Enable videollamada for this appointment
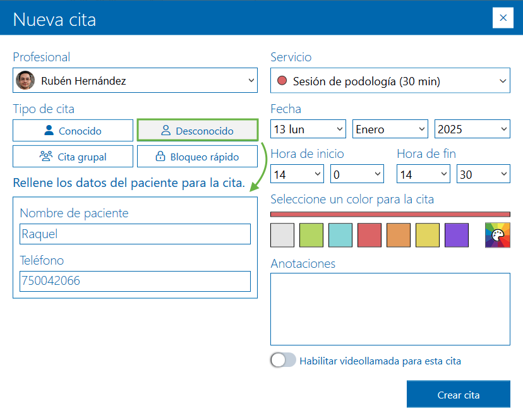 tap(283, 359)
